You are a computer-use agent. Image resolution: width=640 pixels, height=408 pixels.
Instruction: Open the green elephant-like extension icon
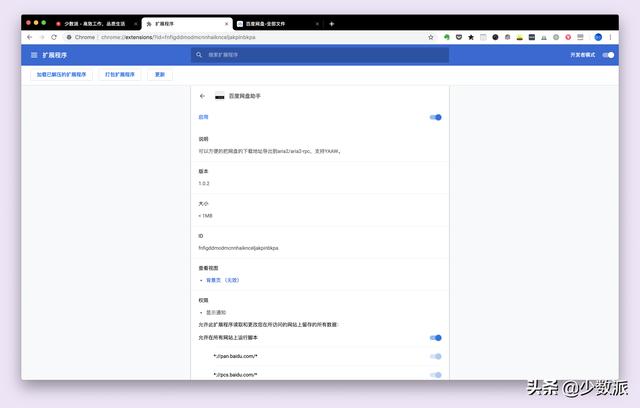[x=447, y=37]
